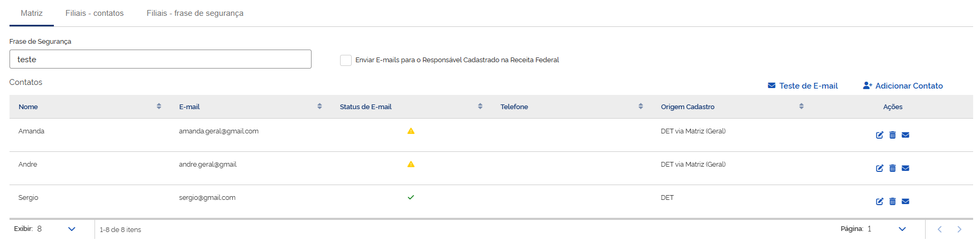Delete the Andre contact
Screen dimensions: 980x241
pos(892,168)
